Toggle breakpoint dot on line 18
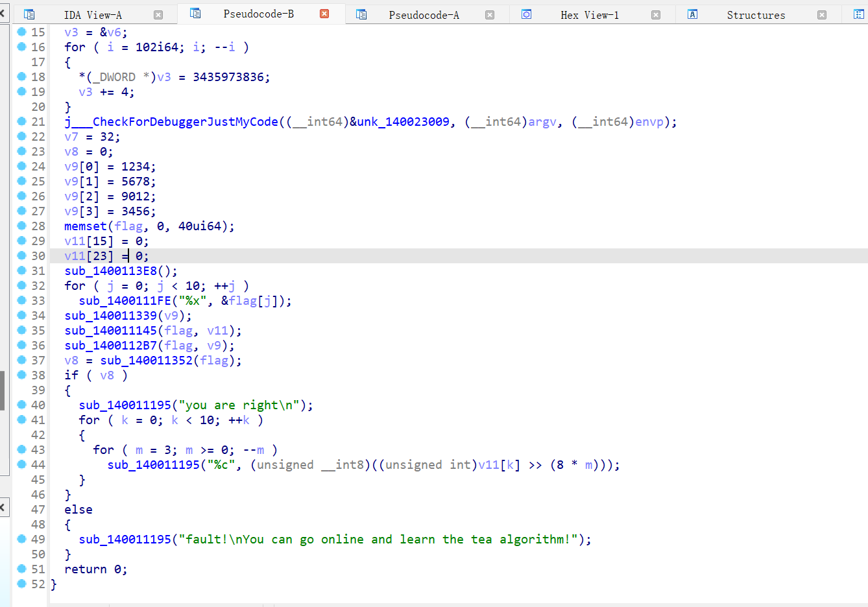 [21, 77]
